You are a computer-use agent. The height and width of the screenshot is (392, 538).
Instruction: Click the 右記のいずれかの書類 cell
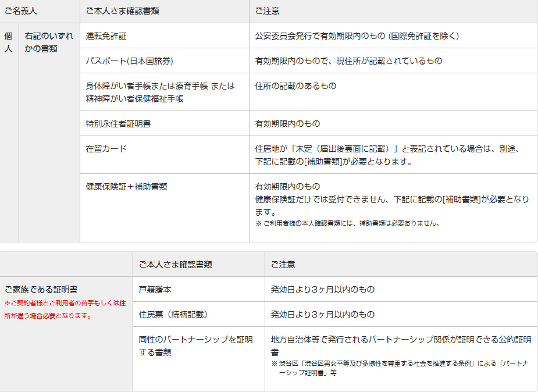[x=49, y=42]
